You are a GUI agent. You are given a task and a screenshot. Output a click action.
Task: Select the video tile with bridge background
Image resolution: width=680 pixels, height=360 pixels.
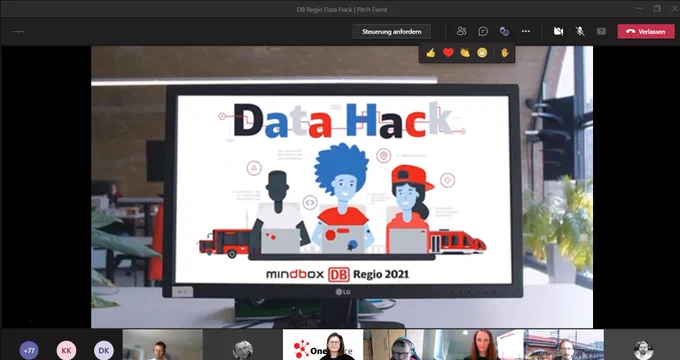click(564, 345)
